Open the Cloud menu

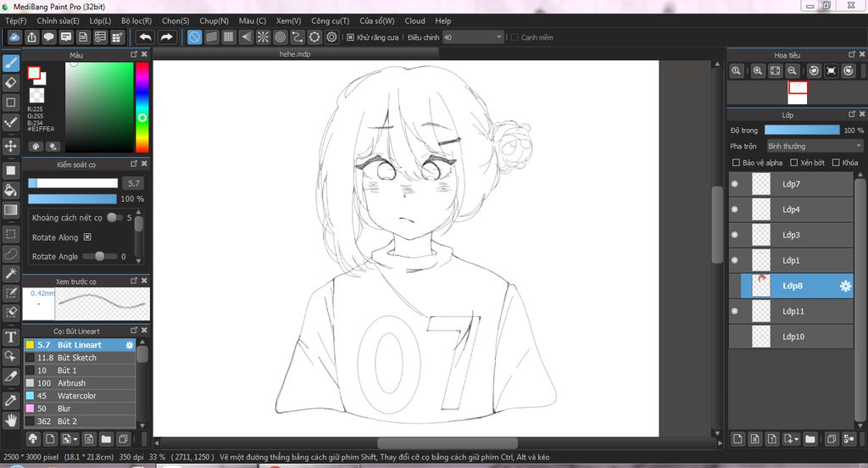[x=415, y=20]
